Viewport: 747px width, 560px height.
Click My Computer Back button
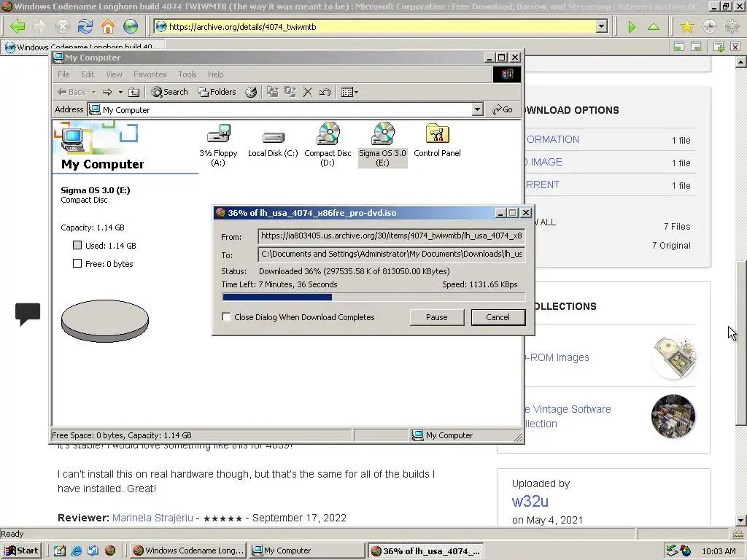tap(71, 92)
